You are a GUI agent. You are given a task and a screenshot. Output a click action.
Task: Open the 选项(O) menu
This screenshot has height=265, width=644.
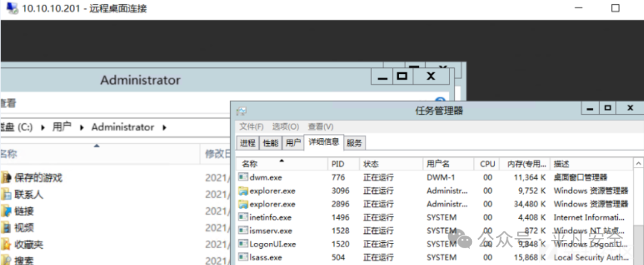[286, 127]
